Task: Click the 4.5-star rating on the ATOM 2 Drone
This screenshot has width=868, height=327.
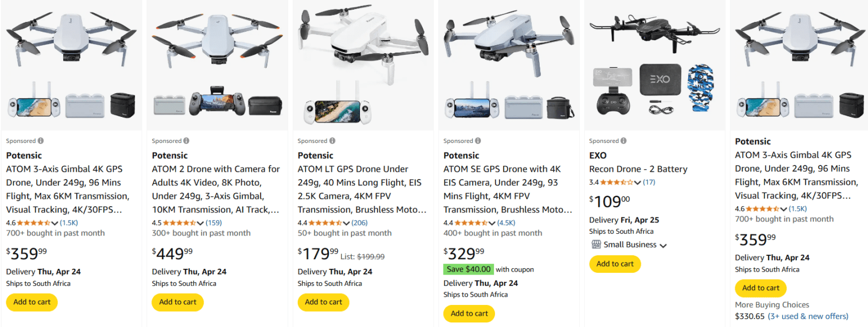Action: pos(178,223)
